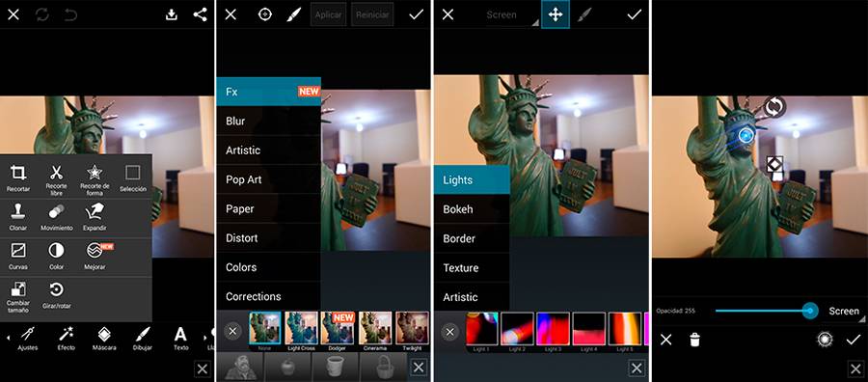Select the Bokeh mask category

point(472,209)
